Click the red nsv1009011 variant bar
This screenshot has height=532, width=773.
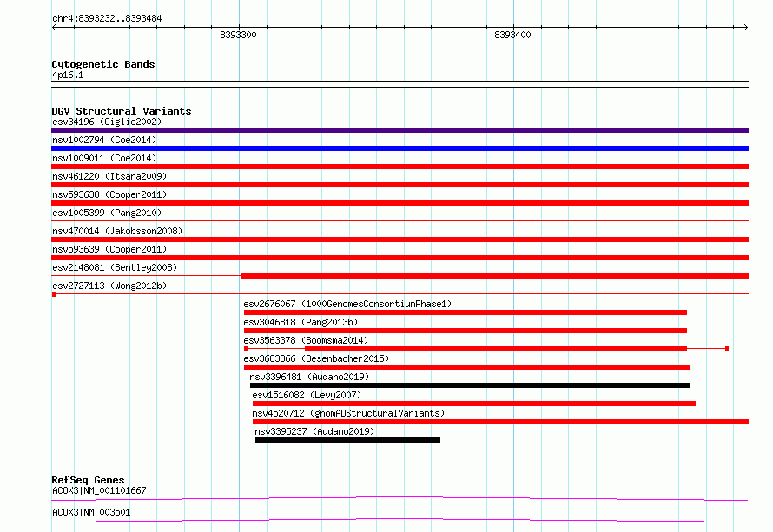(x=400, y=167)
